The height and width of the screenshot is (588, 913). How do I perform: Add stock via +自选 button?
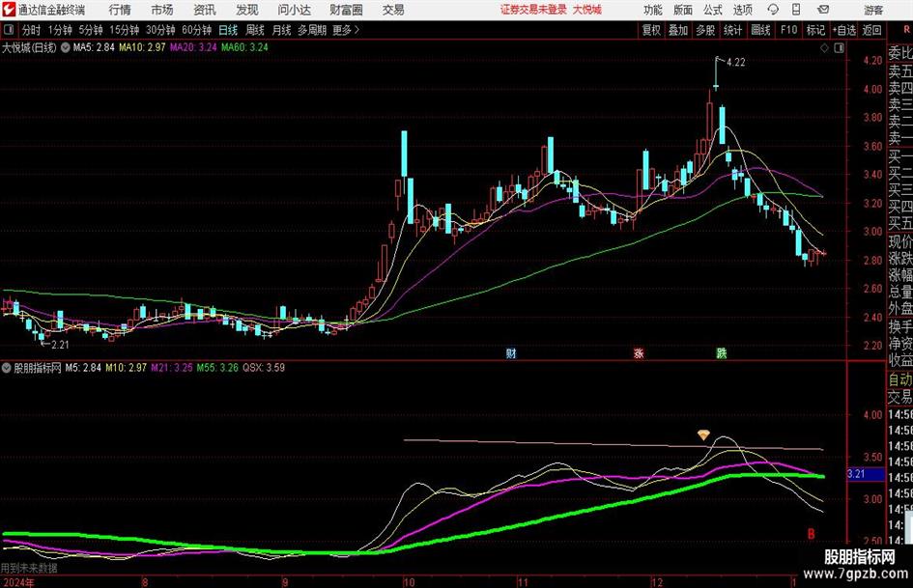pos(844,30)
